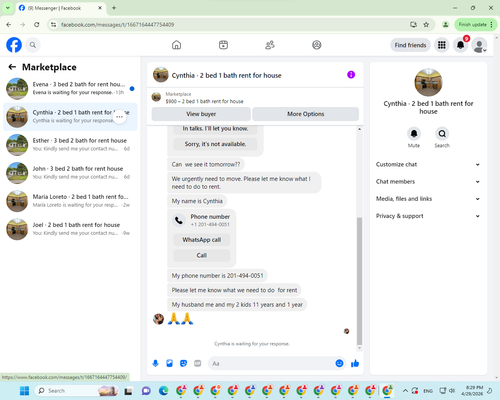Open the account profile avatar menu
This screenshot has width=500, height=400.
click(x=480, y=45)
